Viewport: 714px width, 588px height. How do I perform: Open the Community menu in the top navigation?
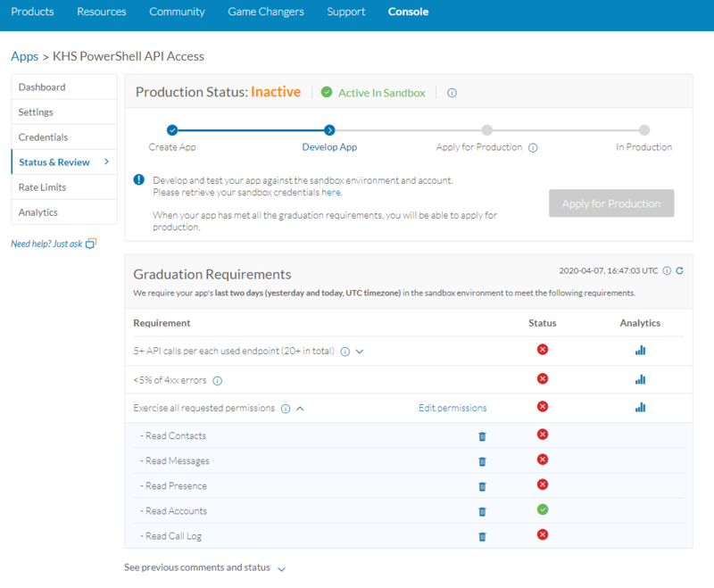(177, 12)
